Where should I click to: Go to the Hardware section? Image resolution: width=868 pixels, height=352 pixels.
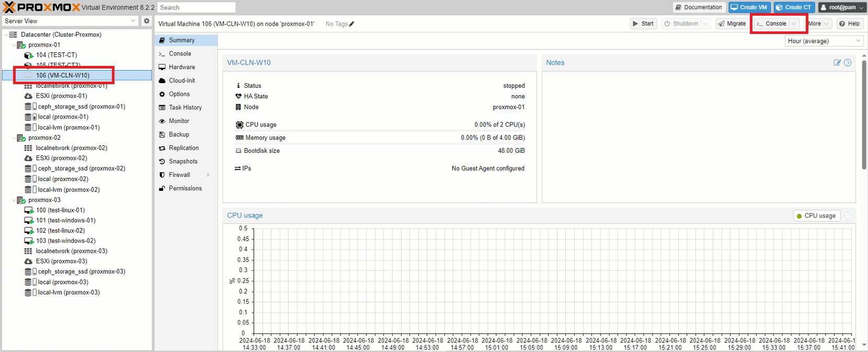[x=186, y=67]
